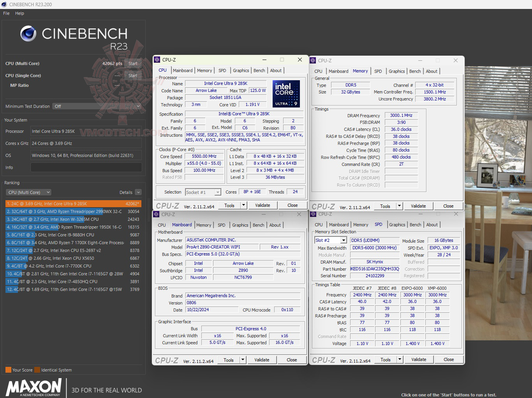This screenshot has height=398, width=532.
Task: Select ranking row 9 Intel Core i7-7700K
Action: pos(73,266)
